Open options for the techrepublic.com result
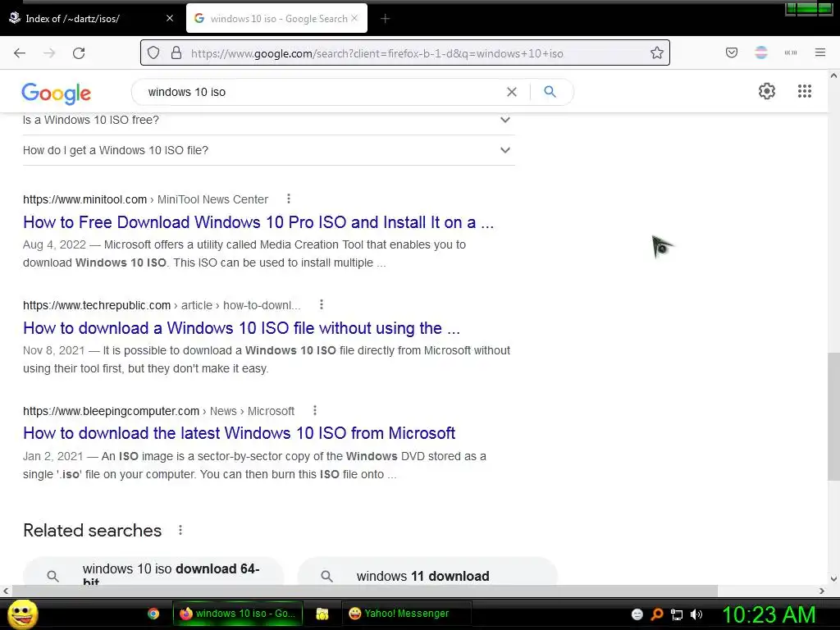 click(x=322, y=304)
